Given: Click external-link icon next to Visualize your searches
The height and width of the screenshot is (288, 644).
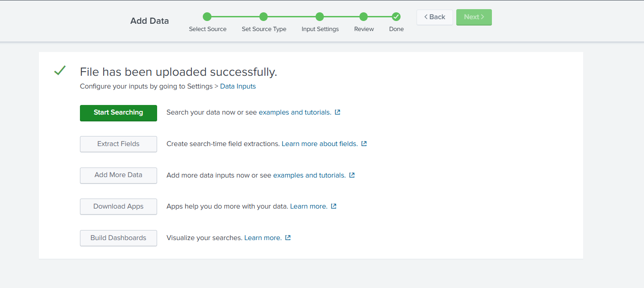Looking at the screenshot, I should tap(288, 238).
